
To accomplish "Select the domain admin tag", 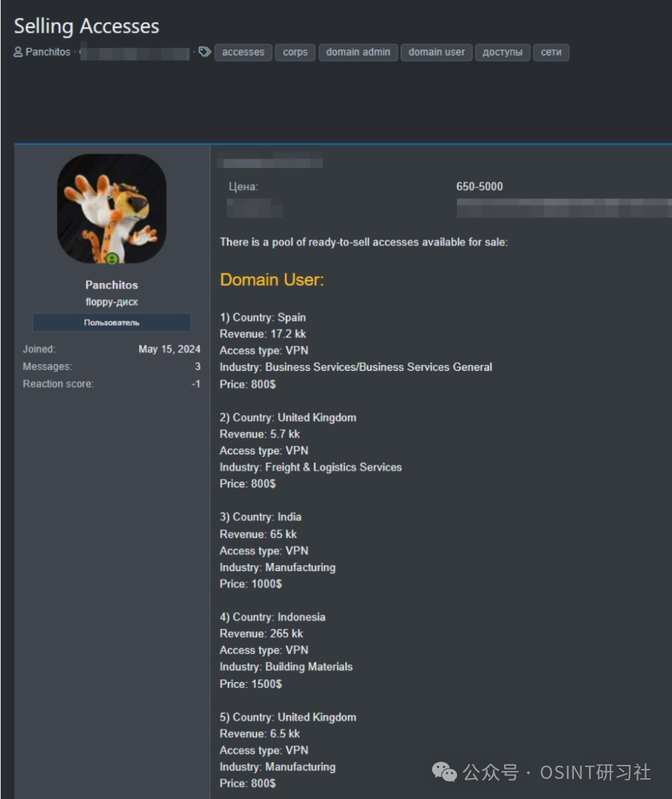I will tap(358, 52).
